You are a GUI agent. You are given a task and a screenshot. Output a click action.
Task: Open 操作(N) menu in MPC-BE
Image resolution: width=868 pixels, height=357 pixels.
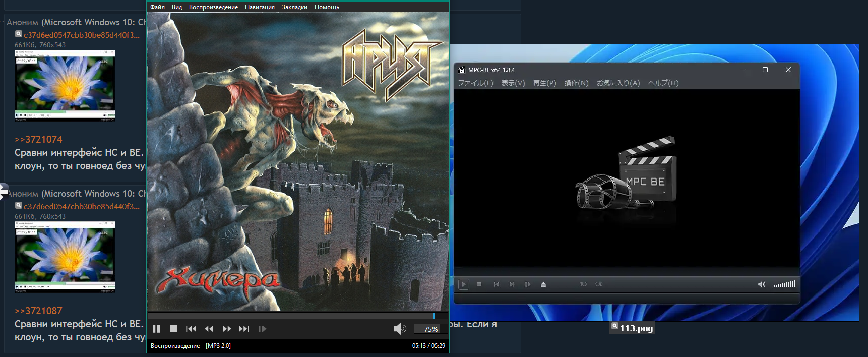[x=577, y=83]
